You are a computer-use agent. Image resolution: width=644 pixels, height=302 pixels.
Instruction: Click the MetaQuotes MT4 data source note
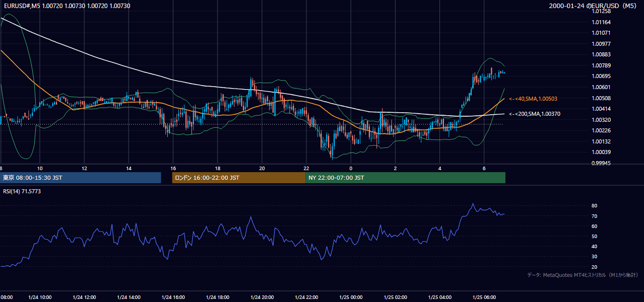pyautogui.click(x=583, y=275)
